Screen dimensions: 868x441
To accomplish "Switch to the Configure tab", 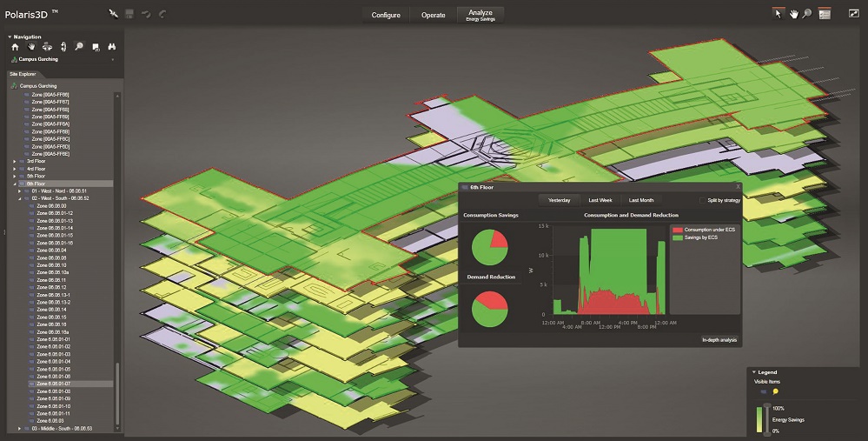I will tap(386, 16).
